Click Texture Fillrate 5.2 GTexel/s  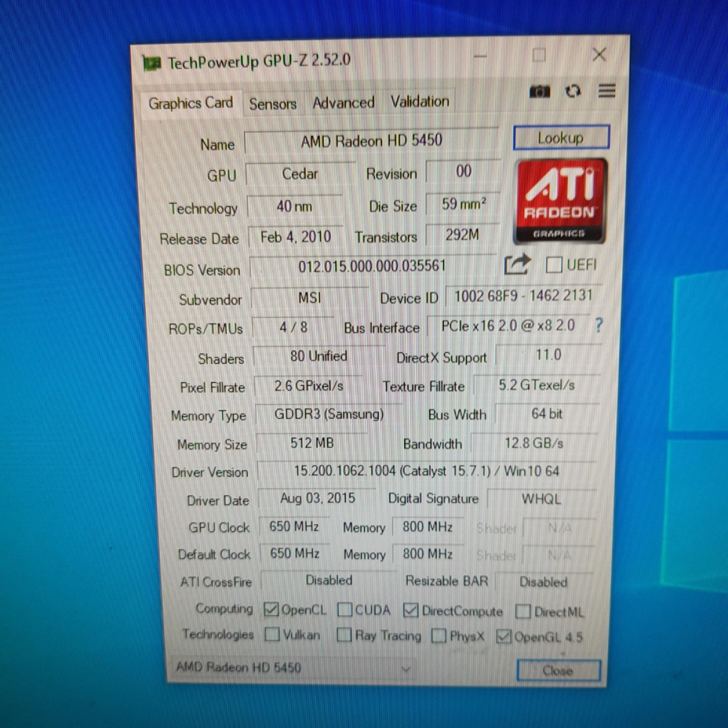point(536,385)
